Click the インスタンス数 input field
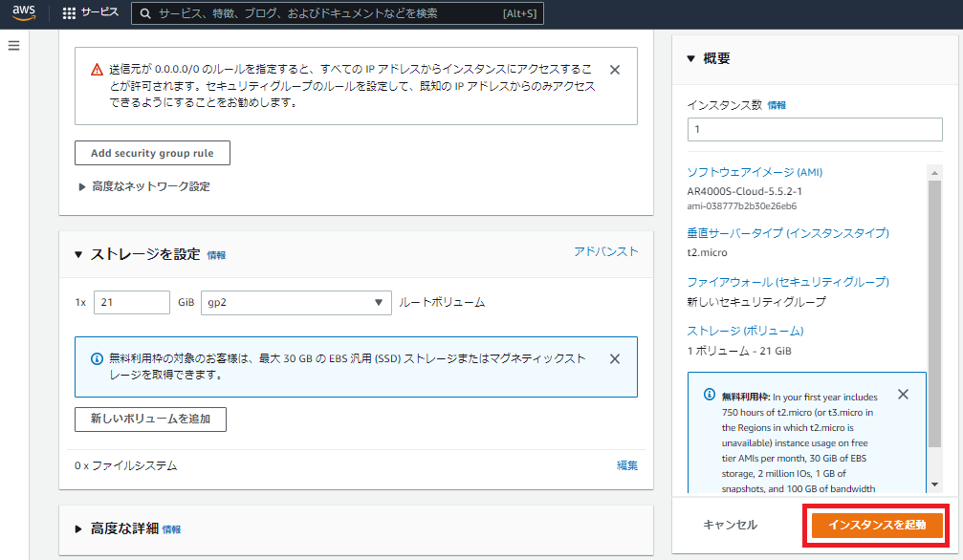 pos(815,129)
